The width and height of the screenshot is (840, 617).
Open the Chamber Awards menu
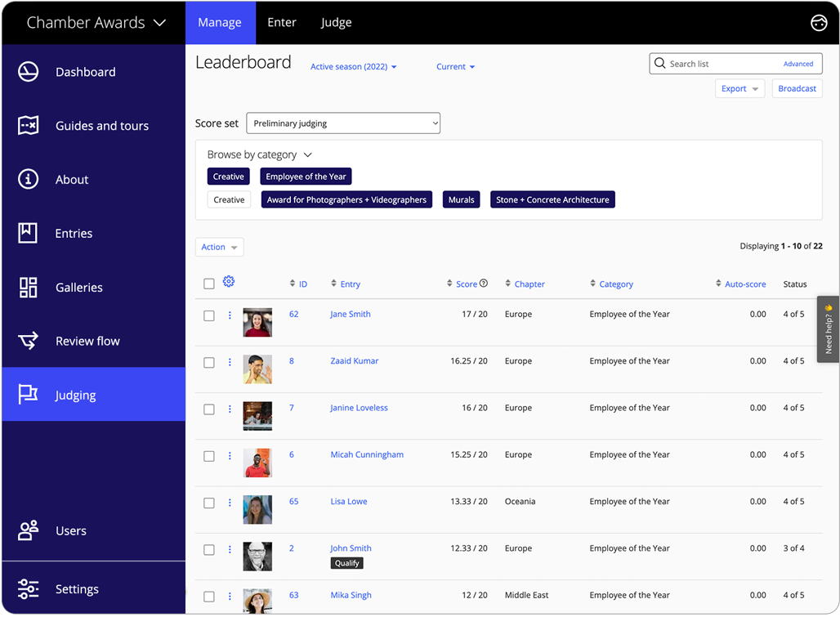pyautogui.click(x=93, y=23)
